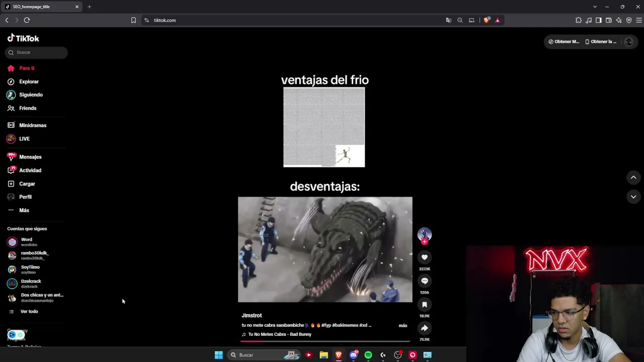This screenshot has width=644, height=362.
Task: Go to next video with down chevron
Action: [x=633, y=197]
